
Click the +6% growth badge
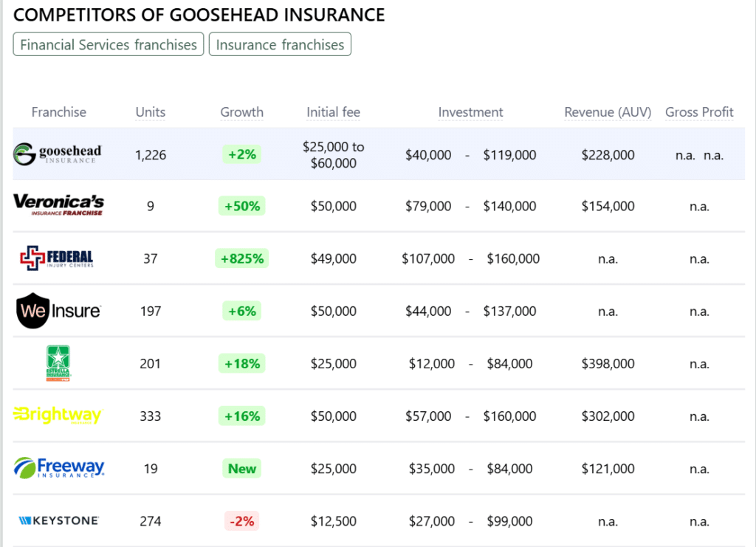click(241, 311)
